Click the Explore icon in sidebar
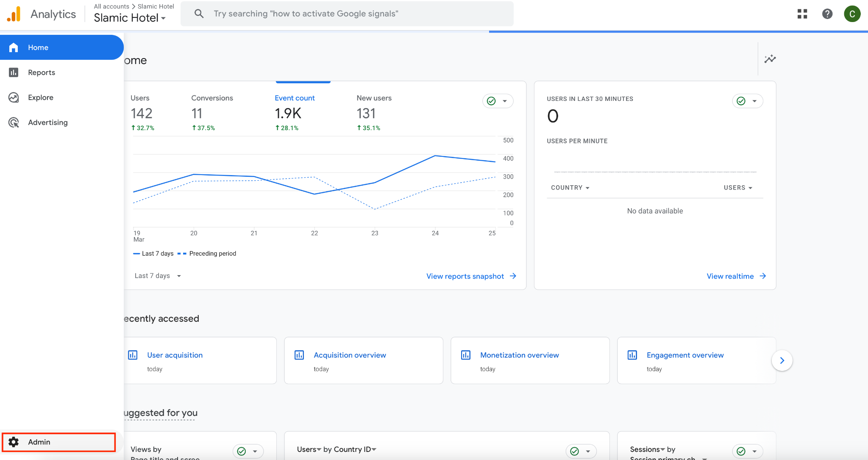The image size is (868, 460). [x=14, y=98]
